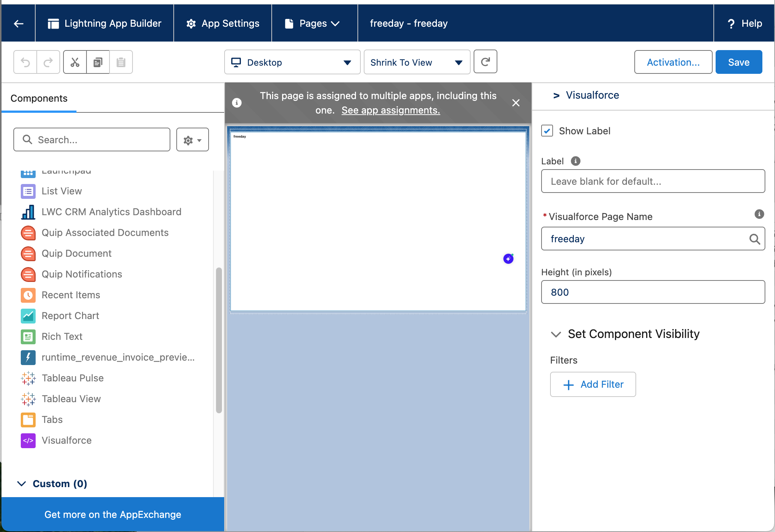Click the refresh canvas icon
This screenshot has width=775, height=532.
(x=485, y=62)
